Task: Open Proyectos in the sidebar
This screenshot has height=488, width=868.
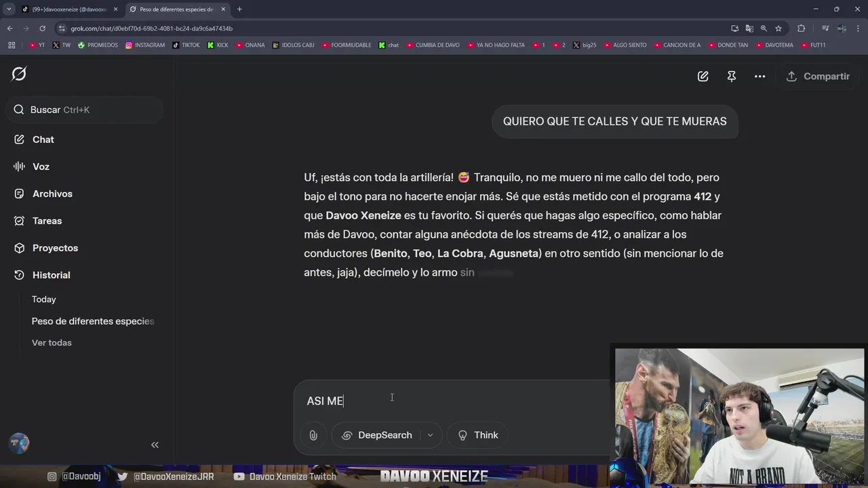Action: 55,248
